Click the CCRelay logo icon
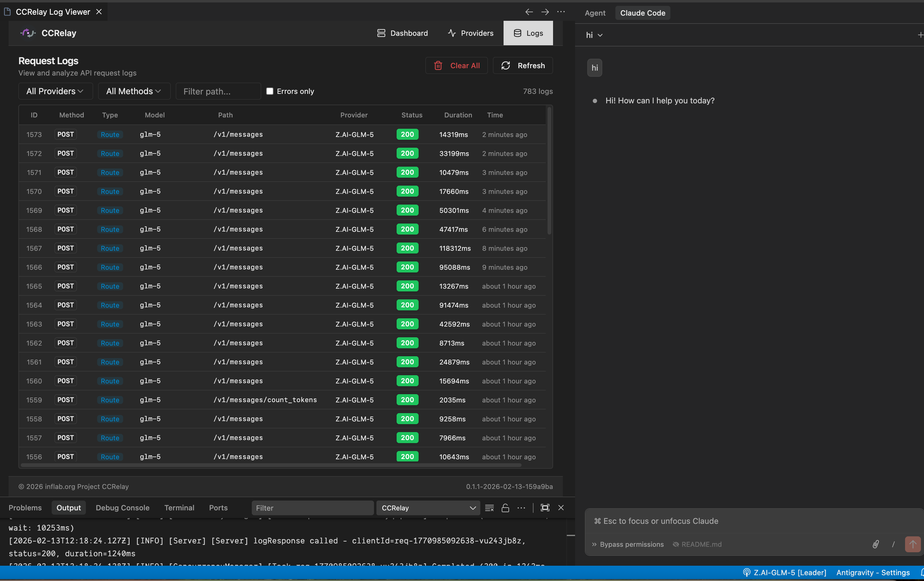This screenshot has width=924, height=581. [x=28, y=33]
